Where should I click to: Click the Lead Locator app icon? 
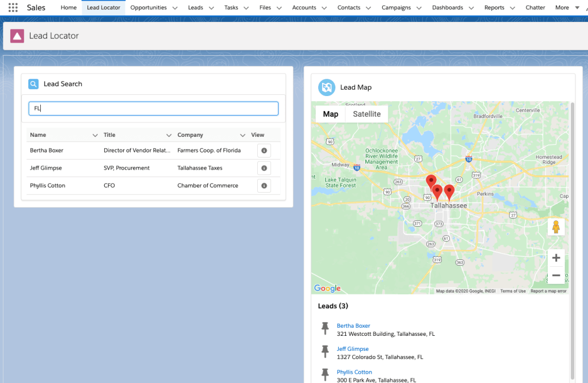click(16, 35)
